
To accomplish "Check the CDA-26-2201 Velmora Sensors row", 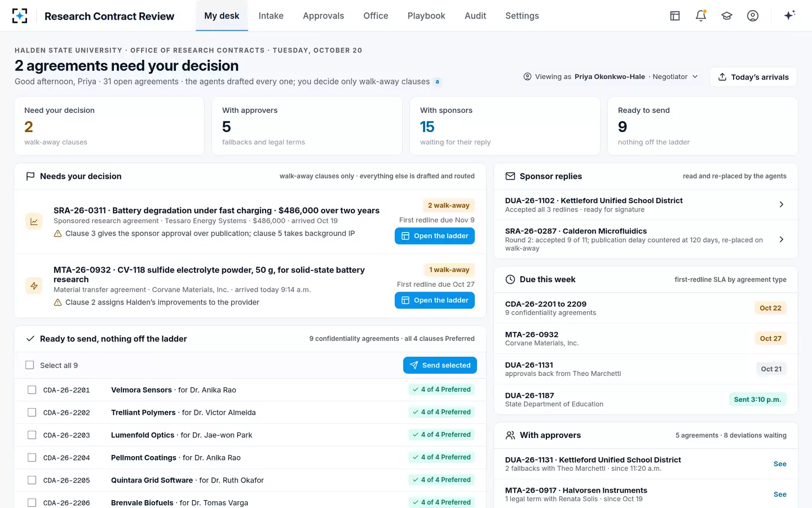I will [32, 390].
